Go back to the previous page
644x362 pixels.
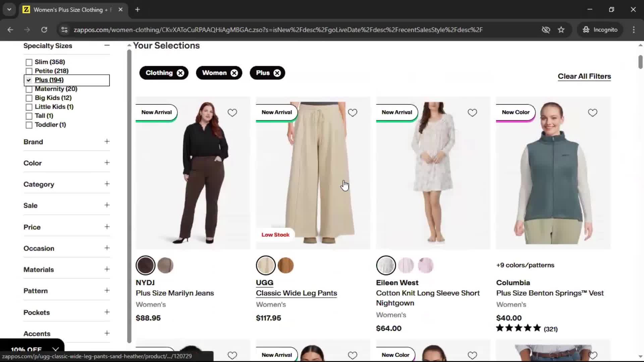[10, 30]
